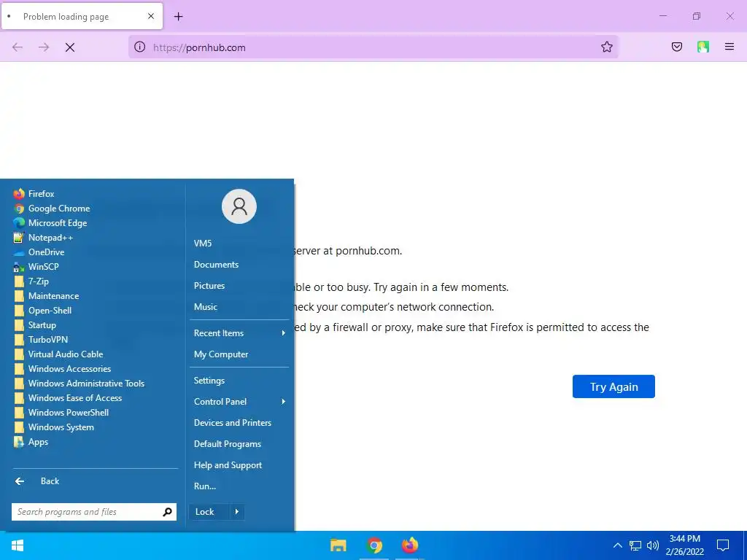747x560 pixels.
Task: Click the Windows Start button
Action: coord(18,545)
